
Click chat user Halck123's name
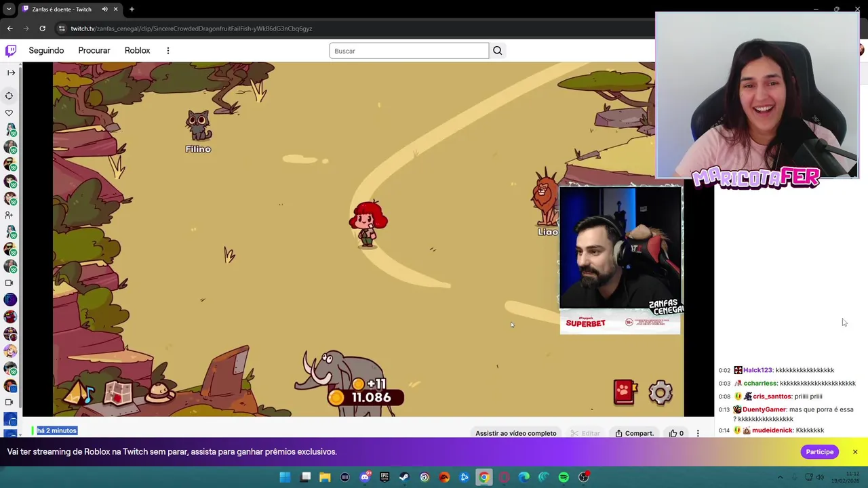(757, 370)
